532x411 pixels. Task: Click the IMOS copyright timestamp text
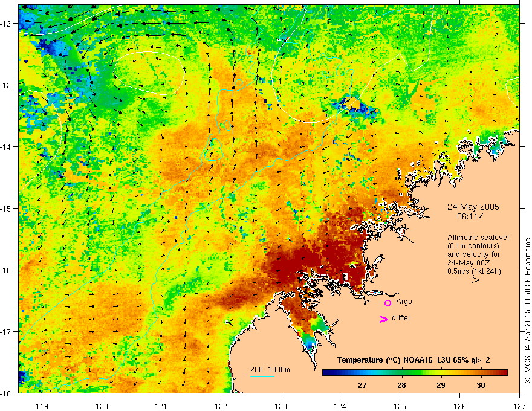527,311
